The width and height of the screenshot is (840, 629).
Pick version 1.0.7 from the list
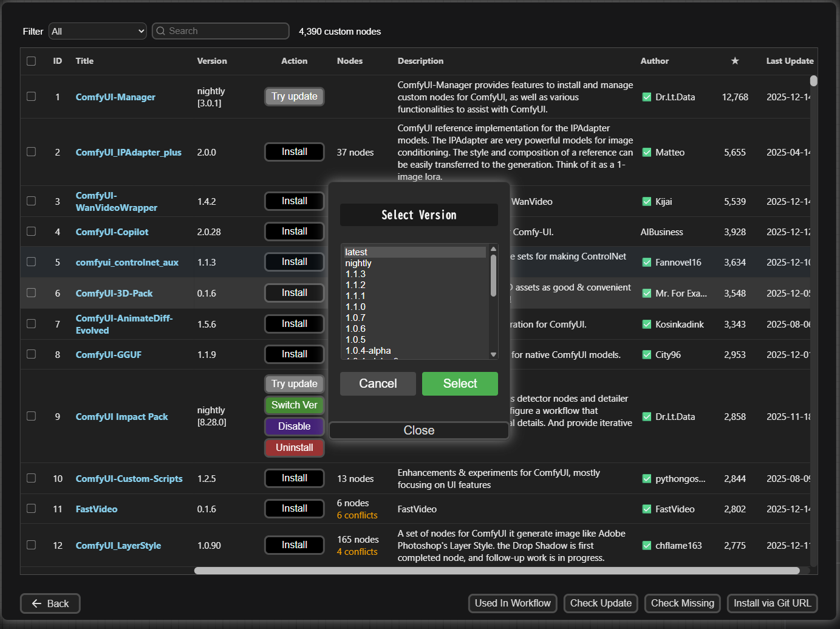click(x=355, y=318)
